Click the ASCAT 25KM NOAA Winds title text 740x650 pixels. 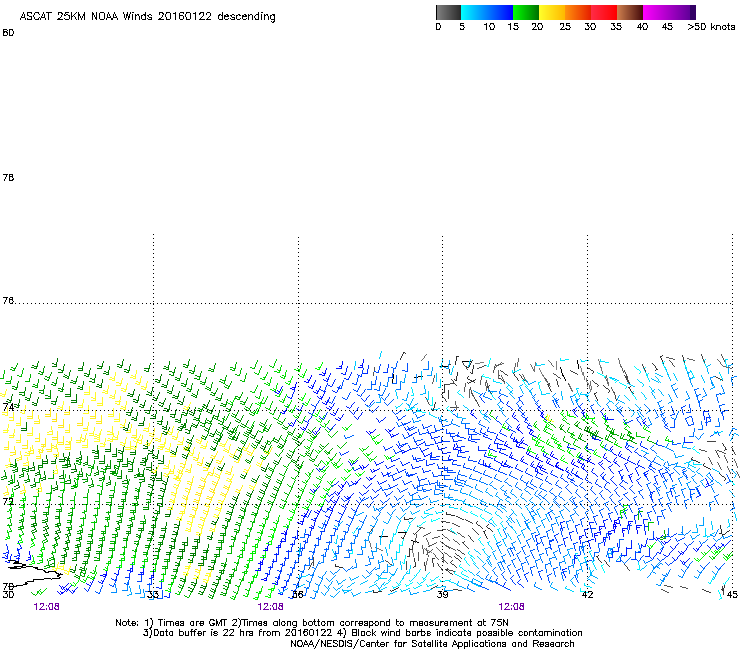coord(147,17)
